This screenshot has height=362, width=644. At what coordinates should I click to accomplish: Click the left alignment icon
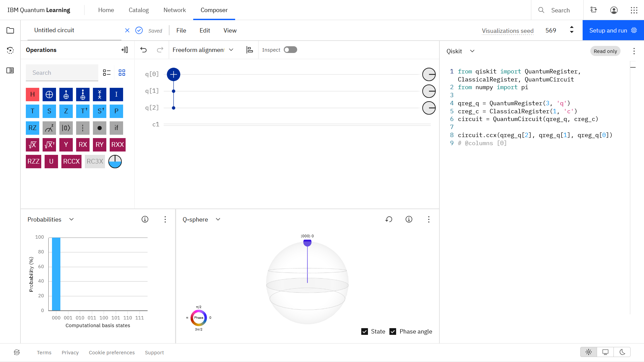250,50
